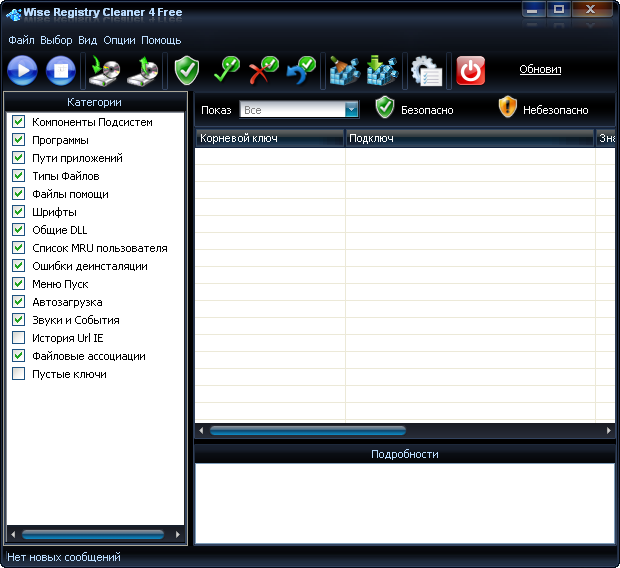
Task: Click the Обновит update link
Action: [540, 69]
